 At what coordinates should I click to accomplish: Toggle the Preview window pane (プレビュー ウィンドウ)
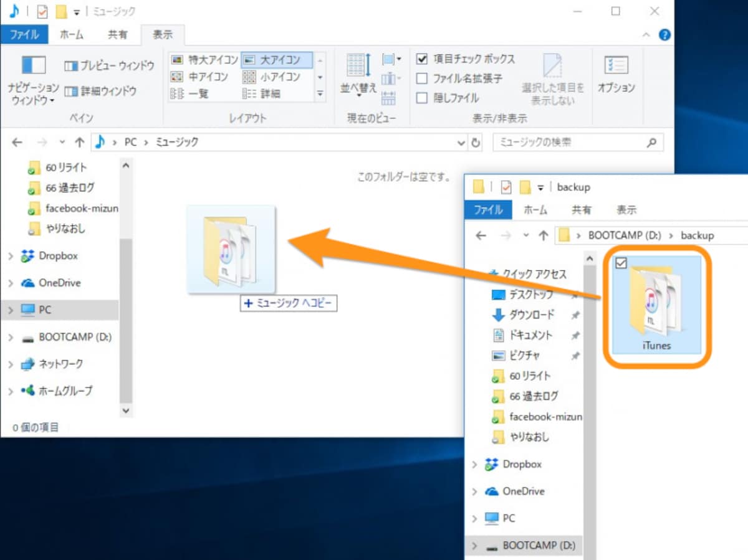(109, 65)
